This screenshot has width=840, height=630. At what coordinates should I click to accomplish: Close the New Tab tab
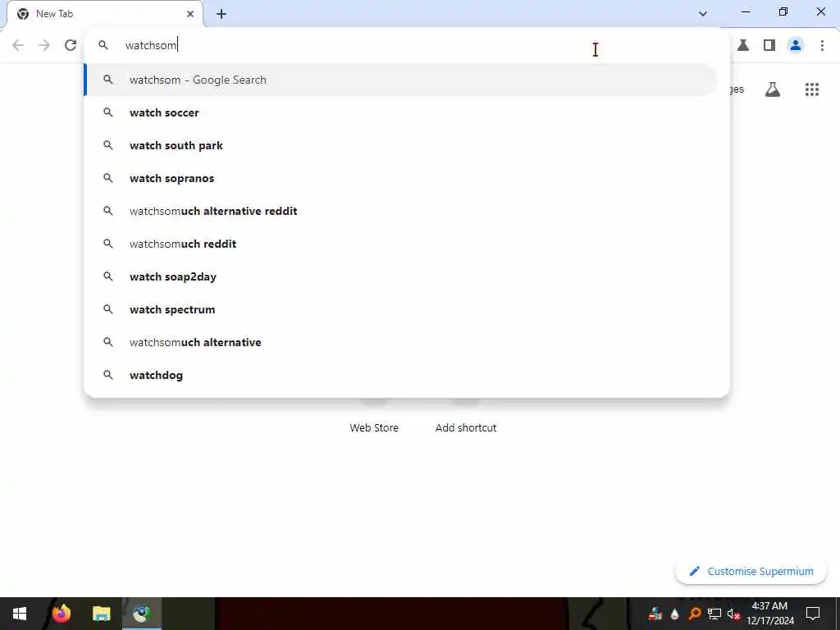[x=190, y=14]
